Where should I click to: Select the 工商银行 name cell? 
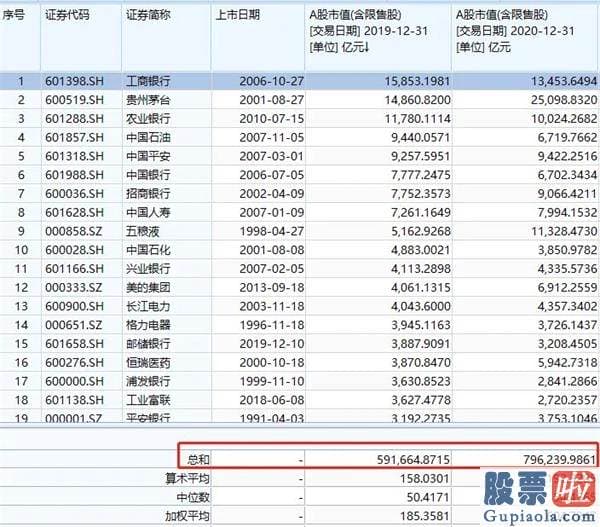(x=148, y=81)
